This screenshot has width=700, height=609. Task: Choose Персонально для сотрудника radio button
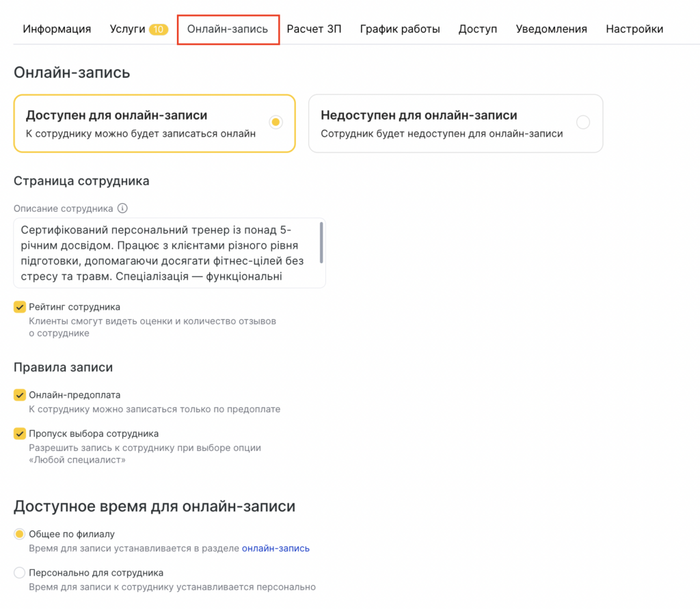coord(20,573)
